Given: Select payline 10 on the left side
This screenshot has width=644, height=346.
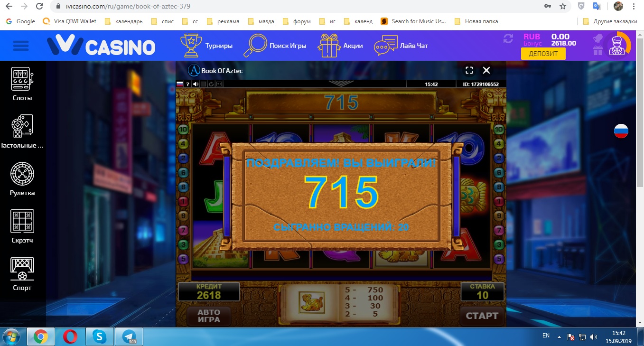Looking at the screenshot, I should [183, 130].
